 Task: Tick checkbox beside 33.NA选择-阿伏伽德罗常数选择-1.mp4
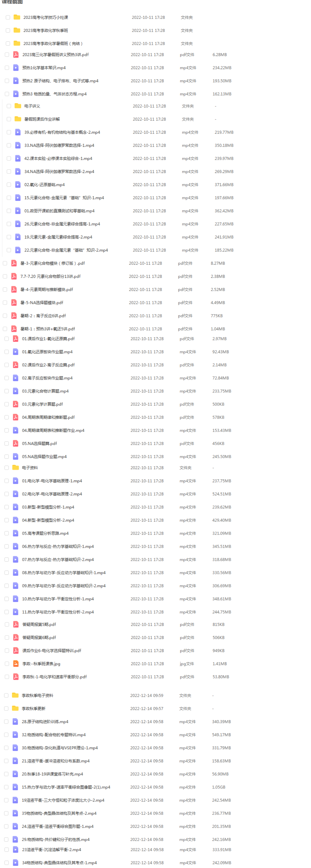(x=9, y=145)
